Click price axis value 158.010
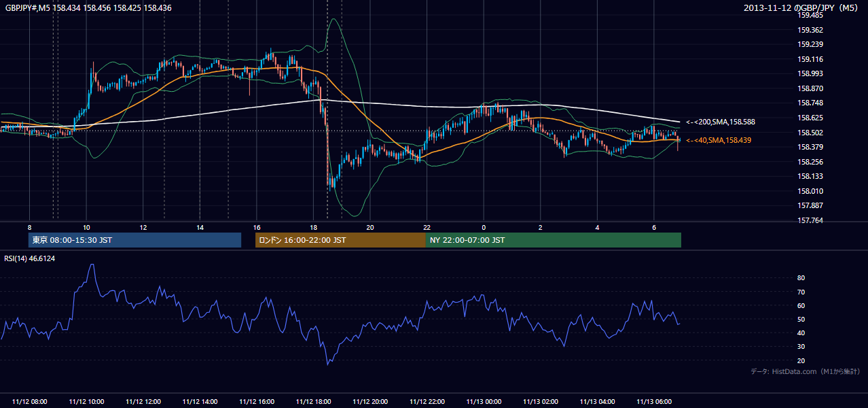The height and width of the screenshot is (408, 868). (810, 191)
